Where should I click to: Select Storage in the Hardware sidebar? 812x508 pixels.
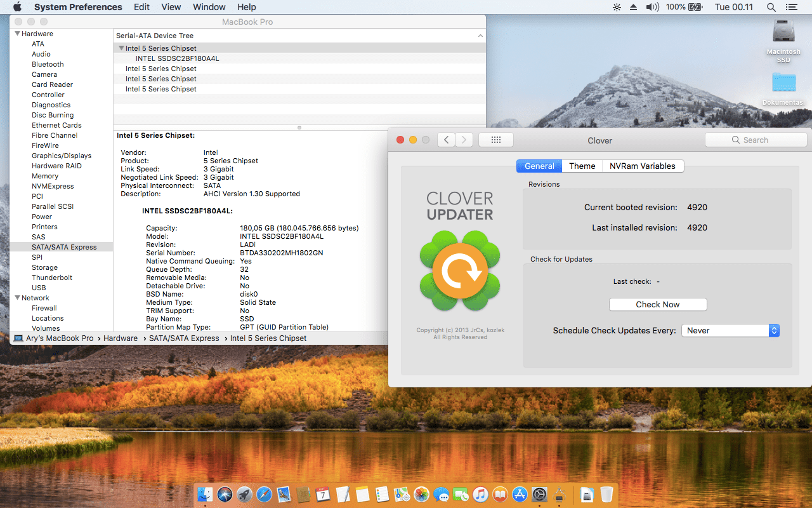pos(44,267)
